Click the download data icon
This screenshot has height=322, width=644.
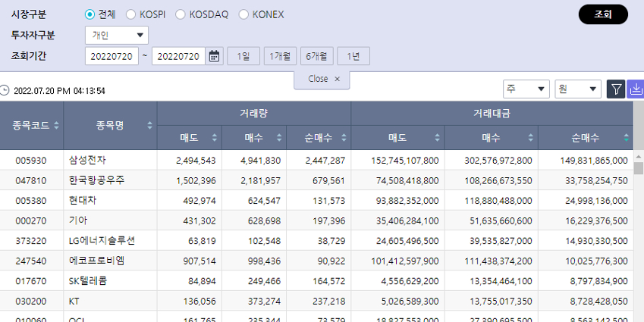pyautogui.click(x=636, y=89)
